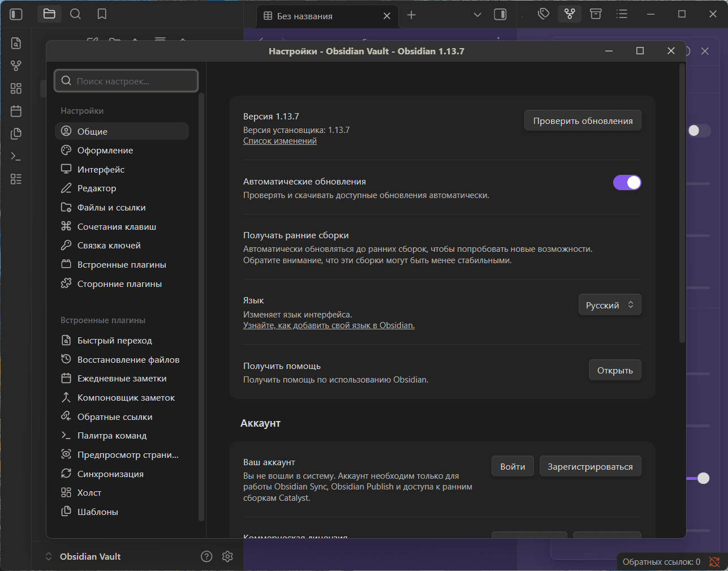The height and width of the screenshot is (571, 728).
Task: Open Восстановление файлов plugin settings
Action: click(x=122, y=359)
